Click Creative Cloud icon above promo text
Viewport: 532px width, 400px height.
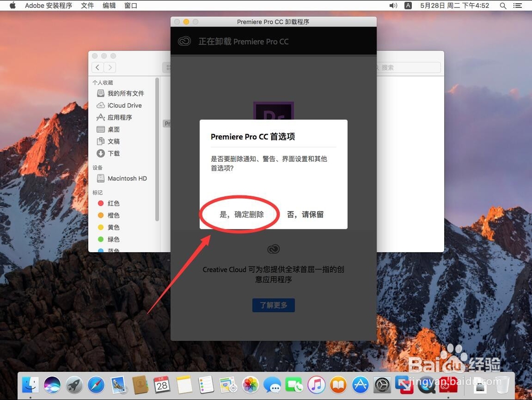click(273, 249)
